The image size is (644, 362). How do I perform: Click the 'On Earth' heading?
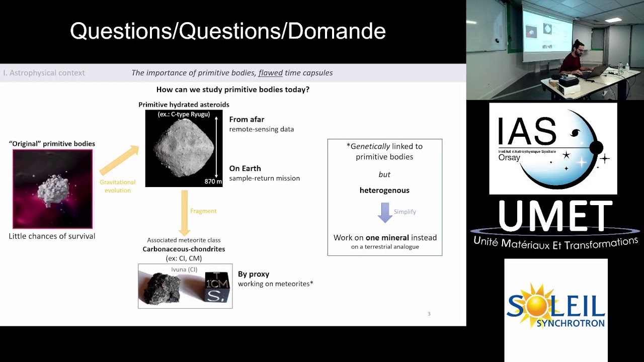point(245,168)
